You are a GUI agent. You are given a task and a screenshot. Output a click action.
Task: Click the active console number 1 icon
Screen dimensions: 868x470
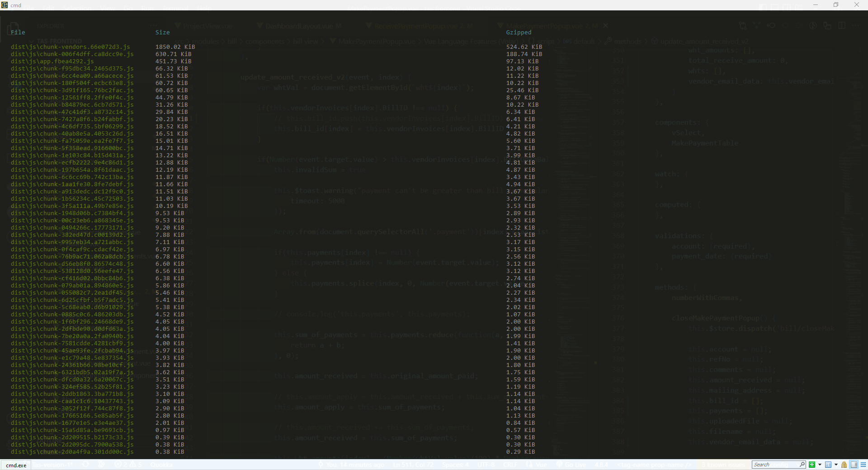pos(828,465)
